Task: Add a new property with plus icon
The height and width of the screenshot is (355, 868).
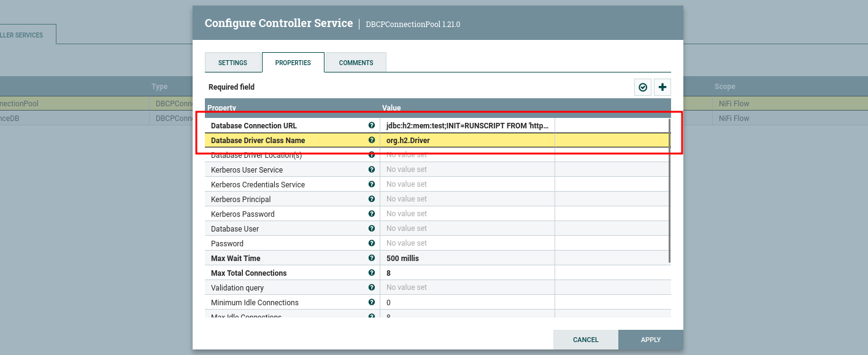Action: [x=663, y=87]
